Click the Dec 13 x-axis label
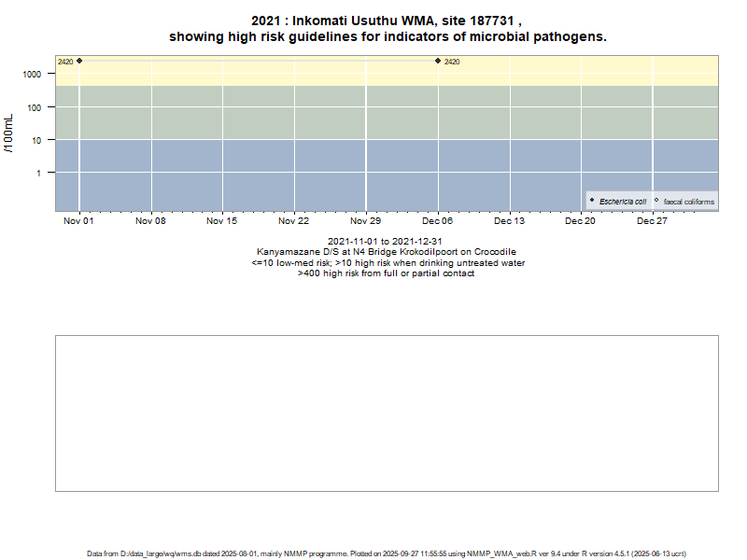The image size is (747, 560). [x=510, y=221]
